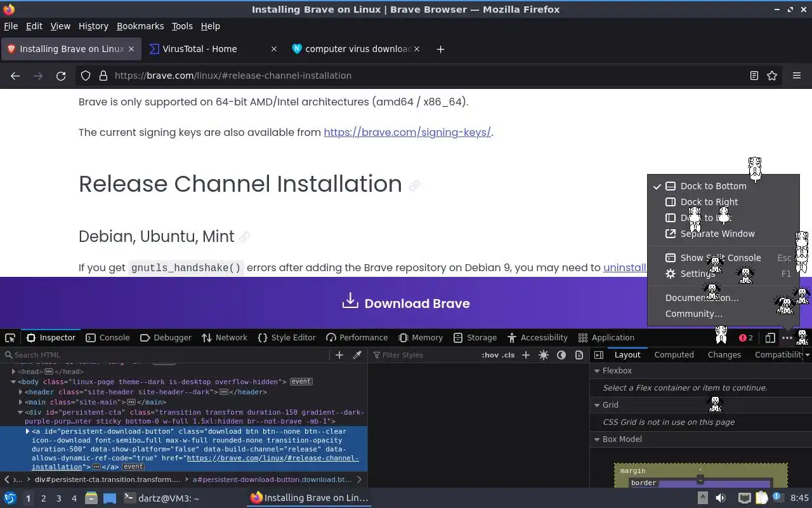
Task: Toggle Responsive Design Mode icon
Action: pyautogui.click(x=770, y=338)
